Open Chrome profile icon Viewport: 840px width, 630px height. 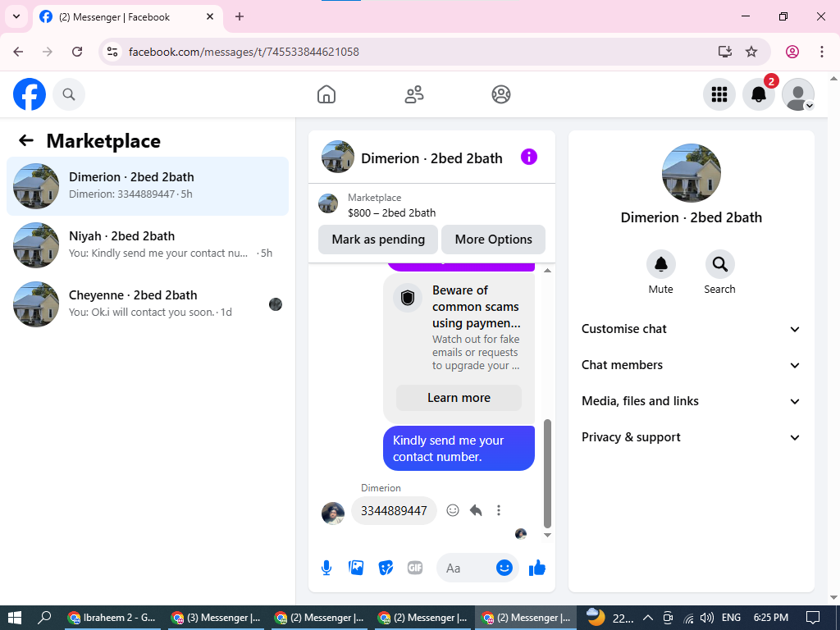click(792, 52)
